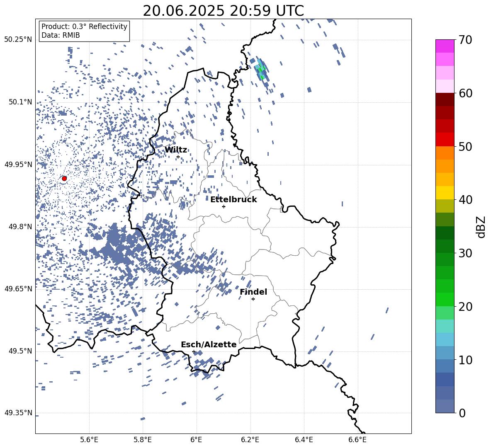Click the Esch/Alzette city label
The width and height of the screenshot is (491, 448).
pyautogui.click(x=209, y=344)
